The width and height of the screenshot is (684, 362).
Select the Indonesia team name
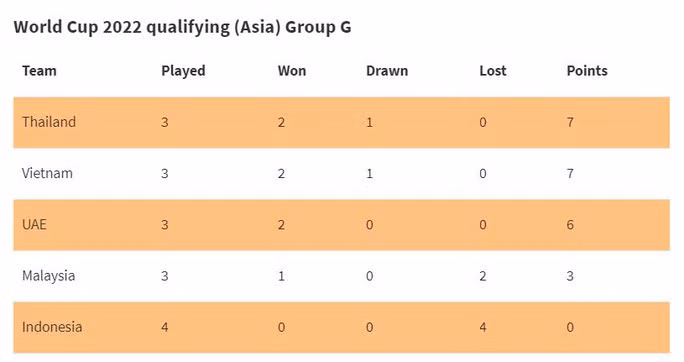click(x=52, y=327)
